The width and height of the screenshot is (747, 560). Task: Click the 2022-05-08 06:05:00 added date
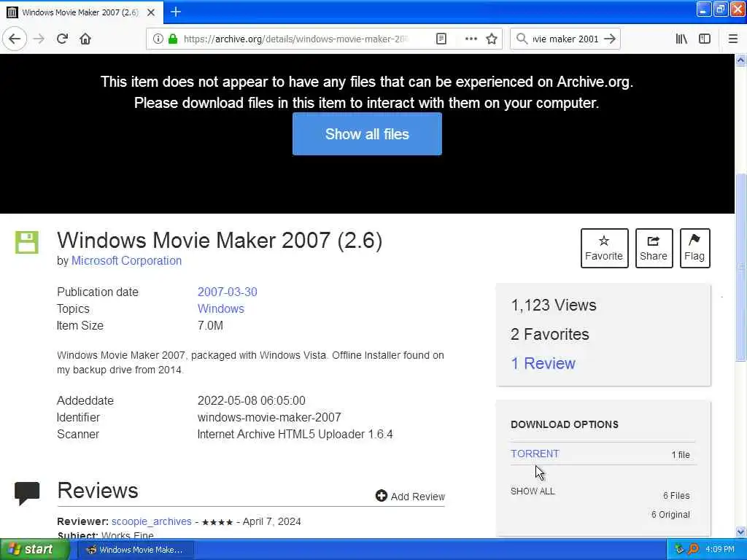pos(252,400)
